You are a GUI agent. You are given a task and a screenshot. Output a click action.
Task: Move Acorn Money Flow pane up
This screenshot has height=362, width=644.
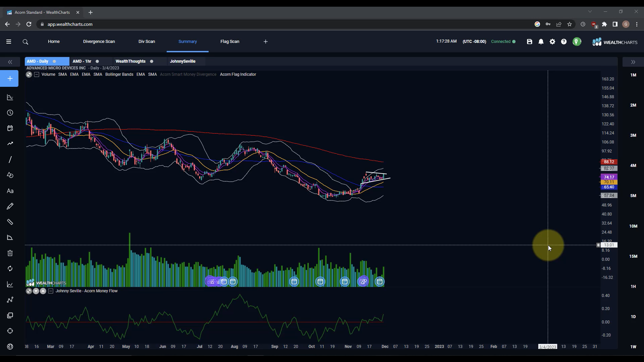[x=43, y=291]
